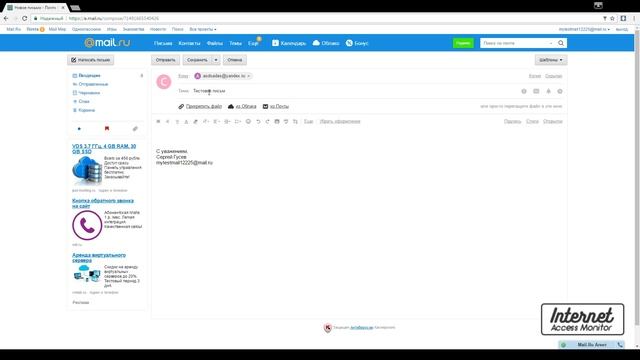Click the underline formatting icon

tap(177, 121)
